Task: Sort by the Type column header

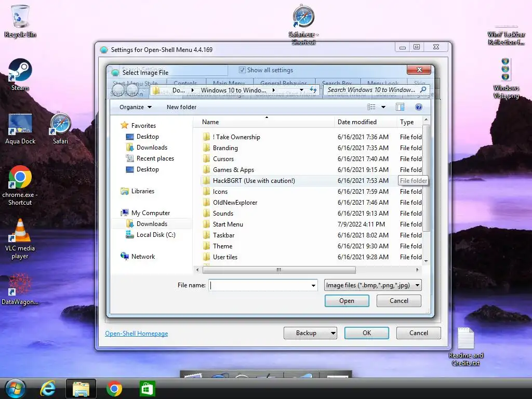Action: click(409, 122)
